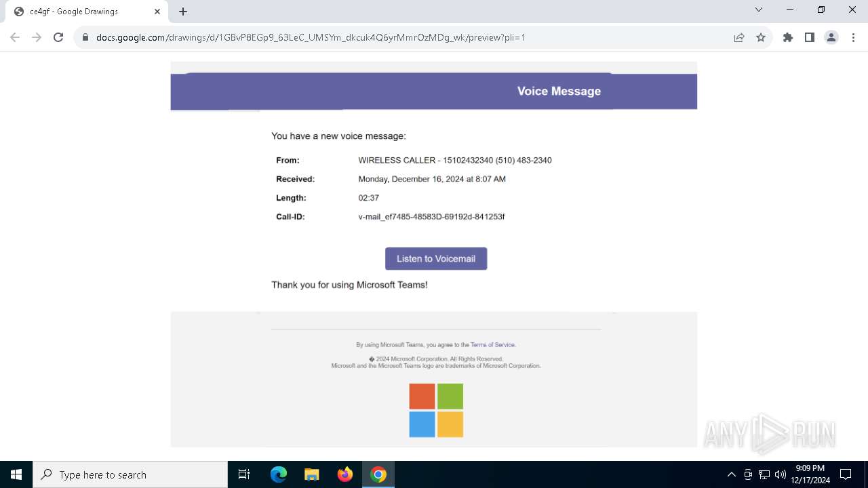Show hidden system tray icons
This screenshot has width=868, height=488.
(731, 474)
